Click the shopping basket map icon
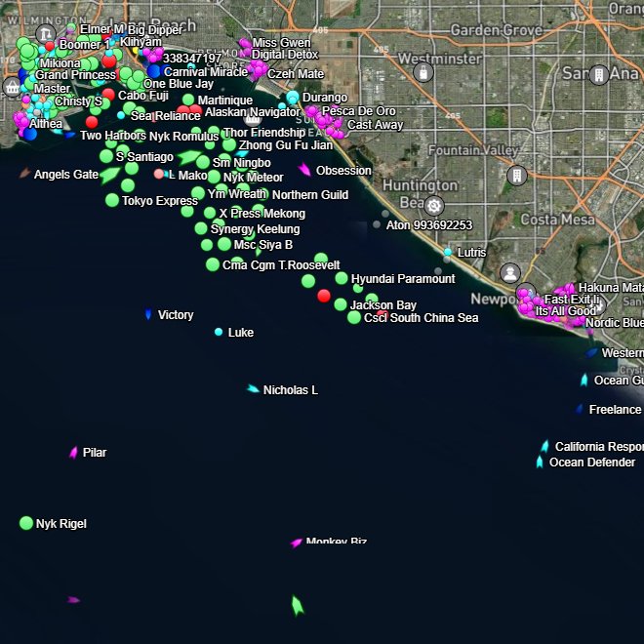The height and width of the screenshot is (644, 644). click(12, 87)
